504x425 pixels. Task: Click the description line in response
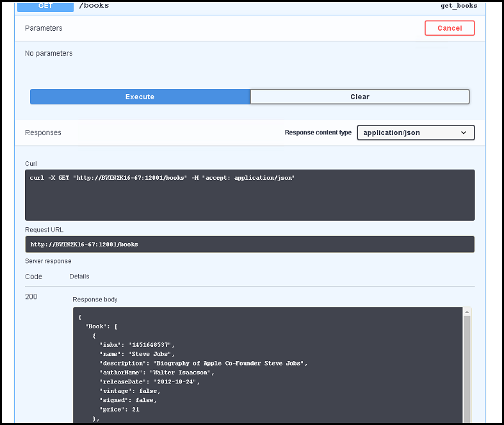(204, 364)
